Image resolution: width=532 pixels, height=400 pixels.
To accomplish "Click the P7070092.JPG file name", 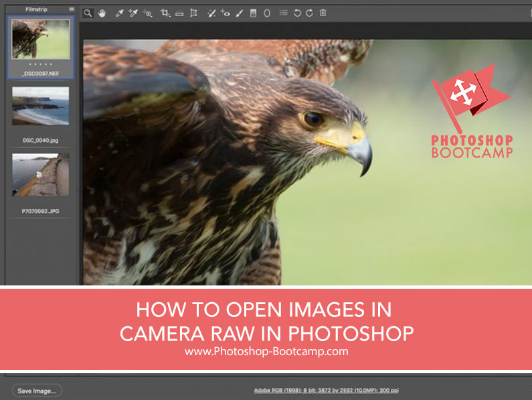I will (40, 211).
